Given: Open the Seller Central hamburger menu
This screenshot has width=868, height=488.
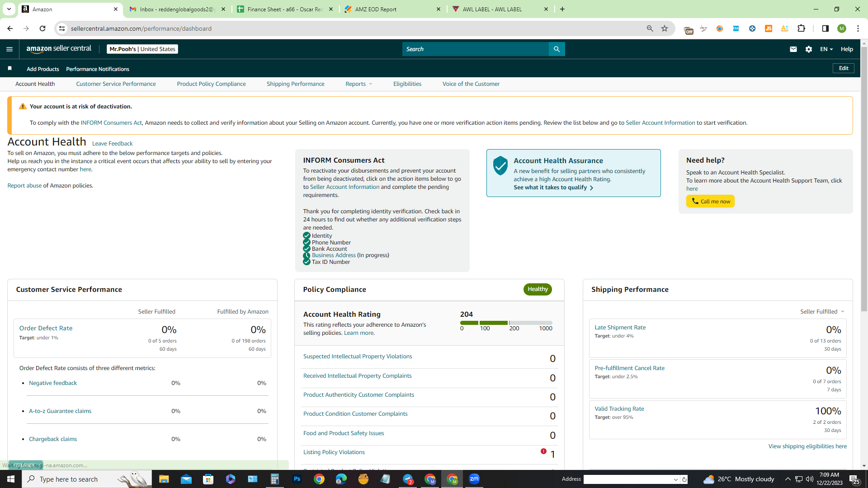Looking at the screenshot, I should (9, 49).
